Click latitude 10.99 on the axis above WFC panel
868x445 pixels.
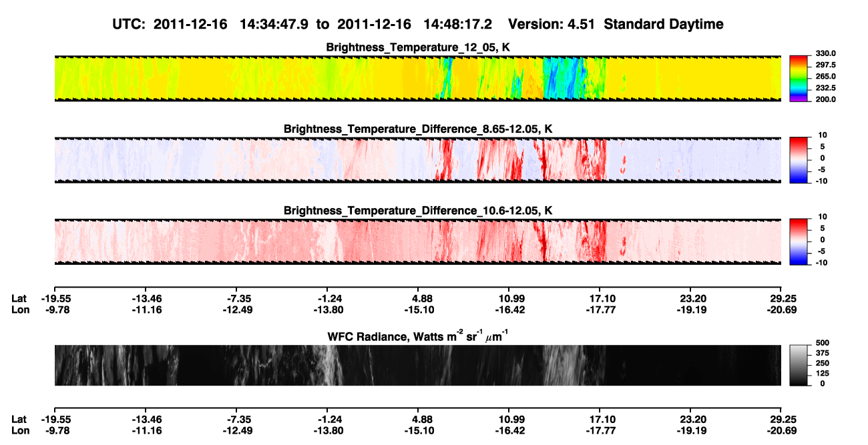509,298
